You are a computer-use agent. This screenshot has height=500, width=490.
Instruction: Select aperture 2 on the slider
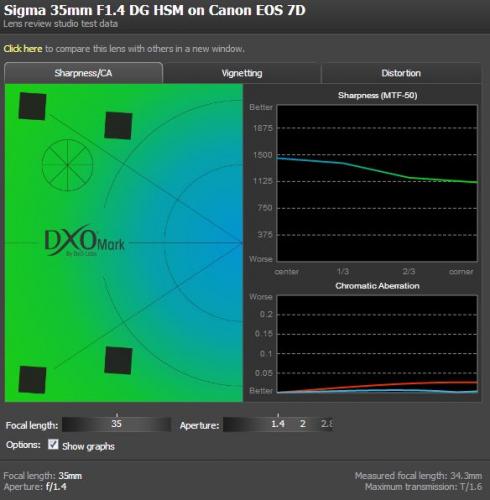pos(303,424)
